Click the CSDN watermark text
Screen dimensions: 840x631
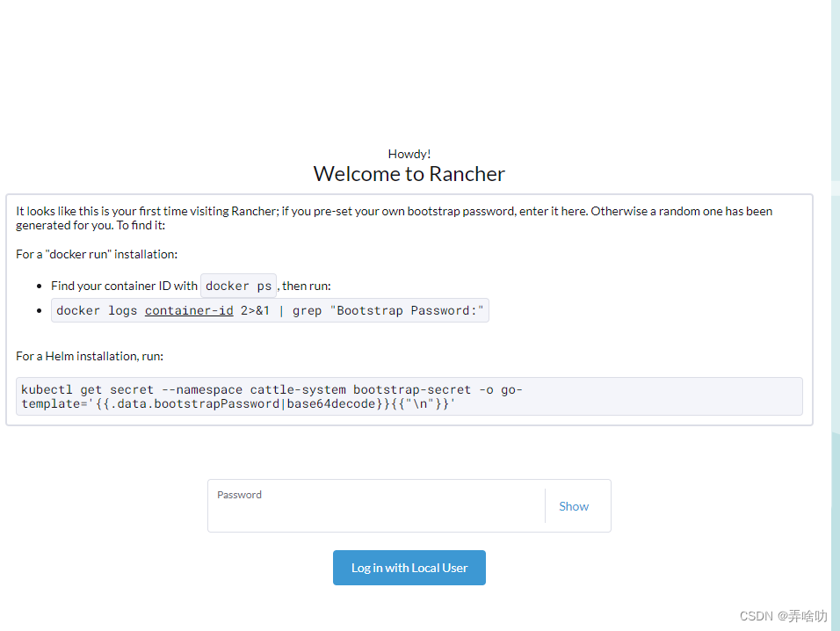[x=783, y=615]
